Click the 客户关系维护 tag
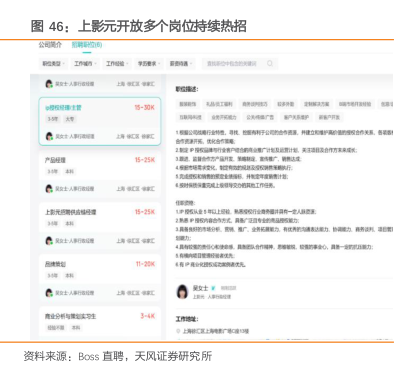Image resolution: width=405 pixels, height=374 pixels. pos(296,117)
